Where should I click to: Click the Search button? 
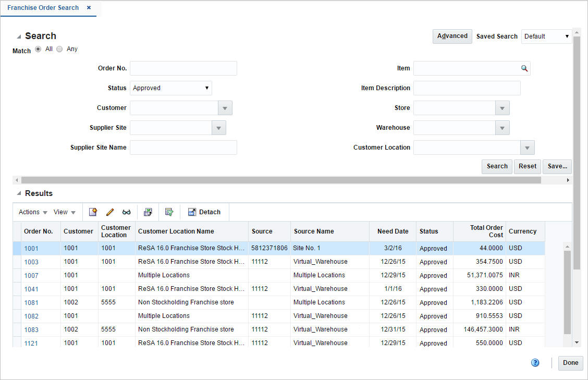[497, 166]
